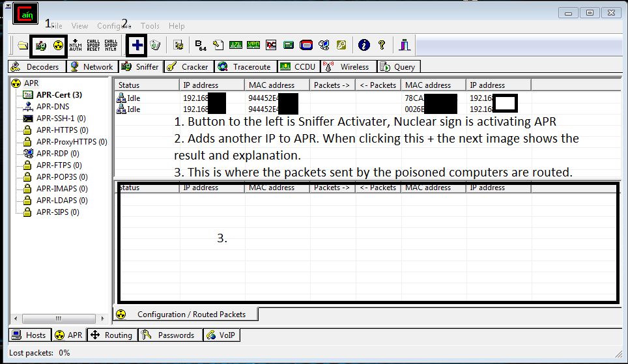Click the yellow question mark Help icon
Screen dimensions: 628x364
point(381,45)
